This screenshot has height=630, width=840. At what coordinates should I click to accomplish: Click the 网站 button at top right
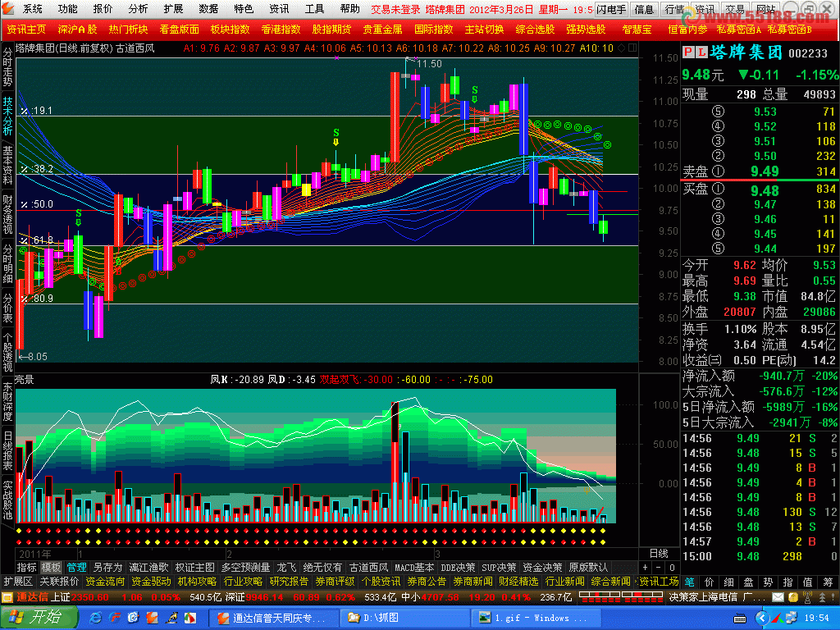pyautogui.click(x=766, y=10)
